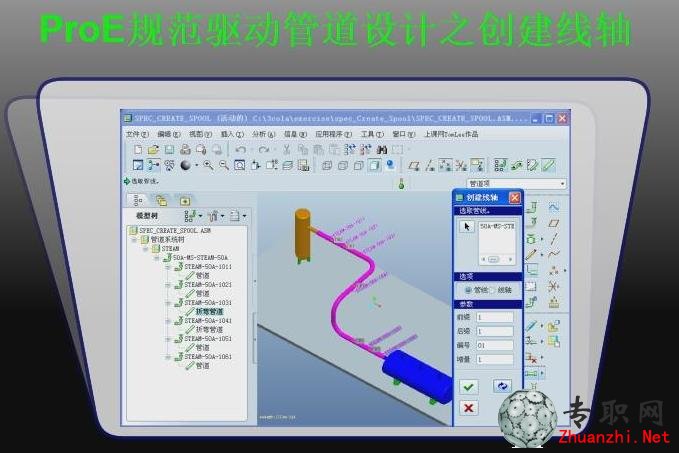This screenshot has height=453, width=679.
Task: Collapse the STEAM tree node
Action: point(146,249)
